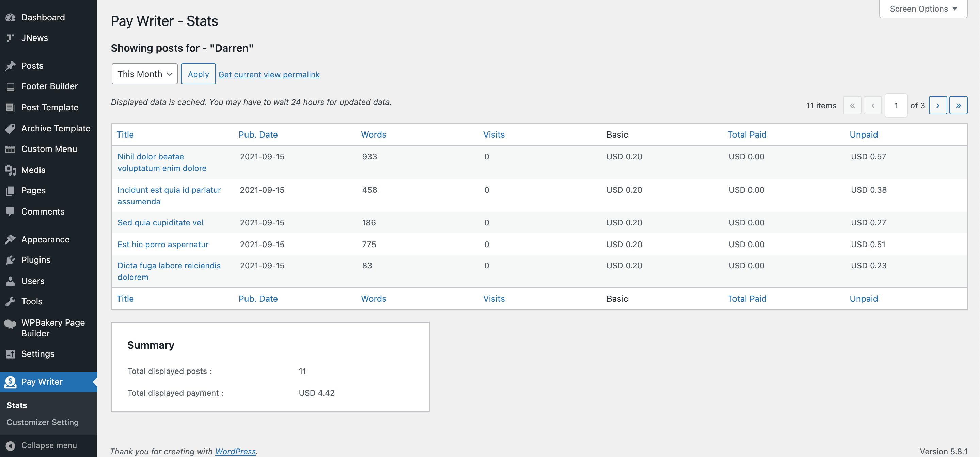Click the Tools wrench icon
Viewport: 980px width, 457px height.
click(x=10, y=301)
